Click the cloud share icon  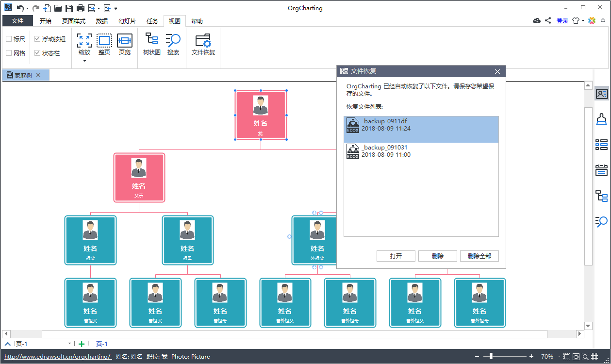click(x=537, y=20)
